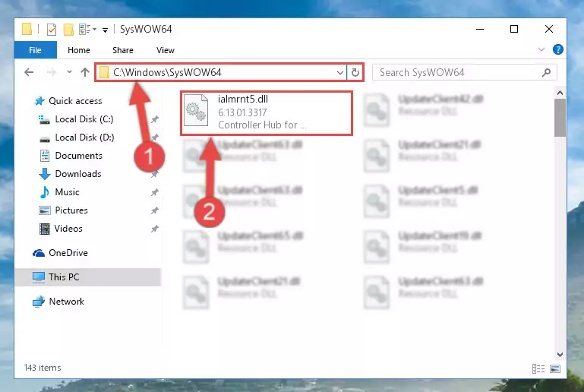Click the Search SysWOW64 field
This screenshot has width=584, height=392.
pos(465,72)
